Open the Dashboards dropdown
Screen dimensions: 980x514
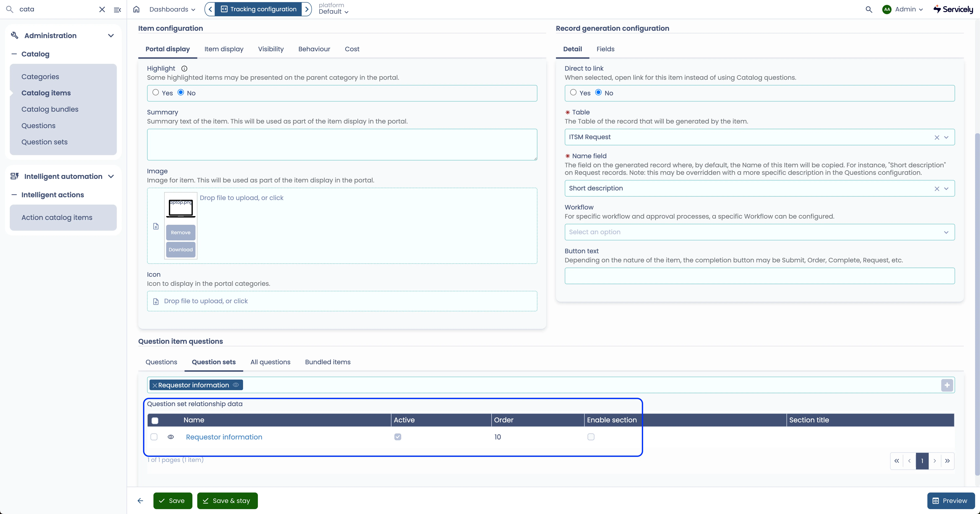(172, 9)
